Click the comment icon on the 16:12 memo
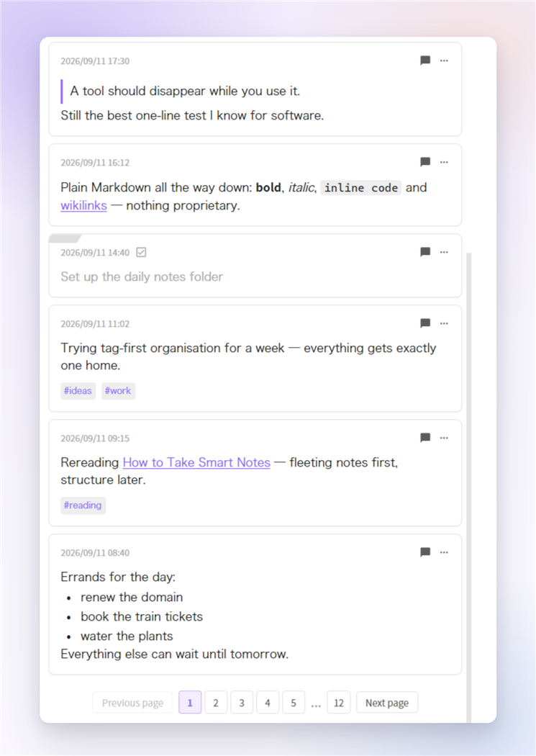The width and height of the screenshot is (536, 756). click(x=425, y=161)
